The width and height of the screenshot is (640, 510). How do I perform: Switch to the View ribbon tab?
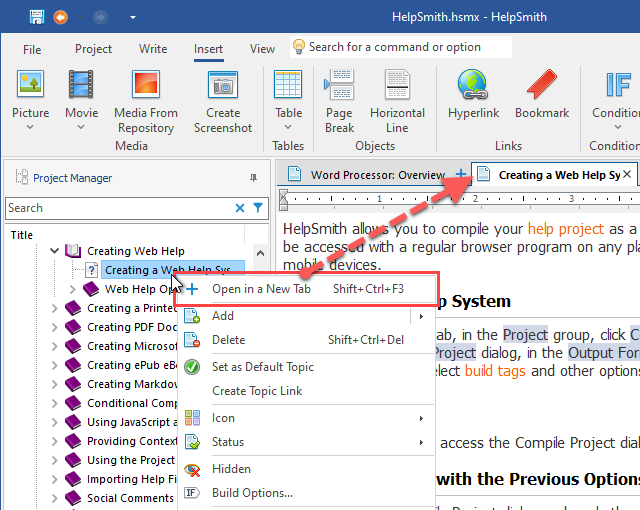(262, 49)
